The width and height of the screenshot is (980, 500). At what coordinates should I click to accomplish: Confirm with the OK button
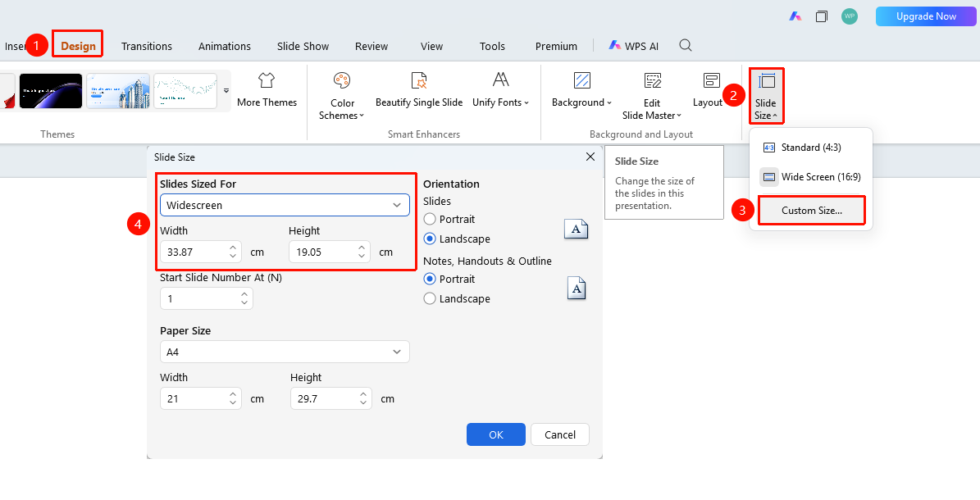(496, 434)
